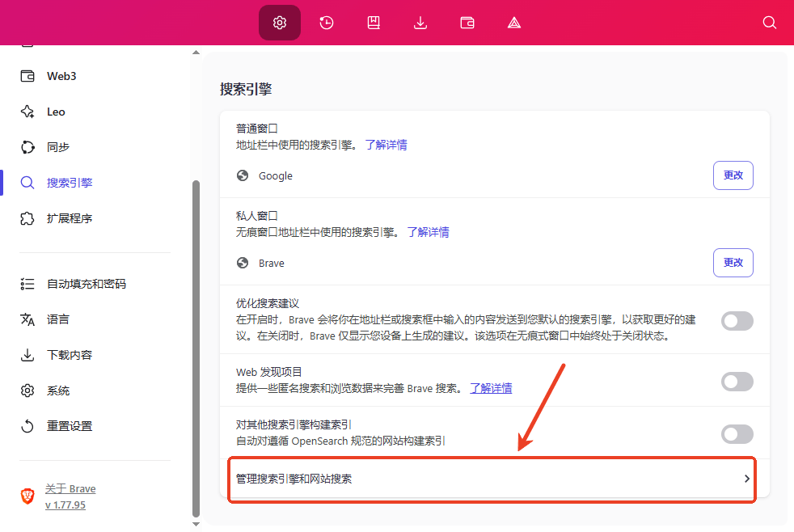Image resolution: width=794 pixels, height=532 pixels.
Task: Click 更改 button for Brave private window
Action: click(x=733, y=263)
